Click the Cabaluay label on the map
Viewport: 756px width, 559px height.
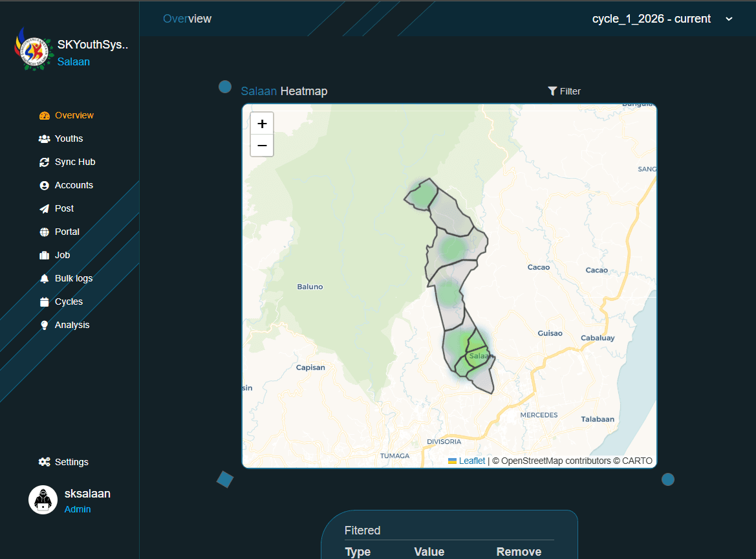pos(598,338)
